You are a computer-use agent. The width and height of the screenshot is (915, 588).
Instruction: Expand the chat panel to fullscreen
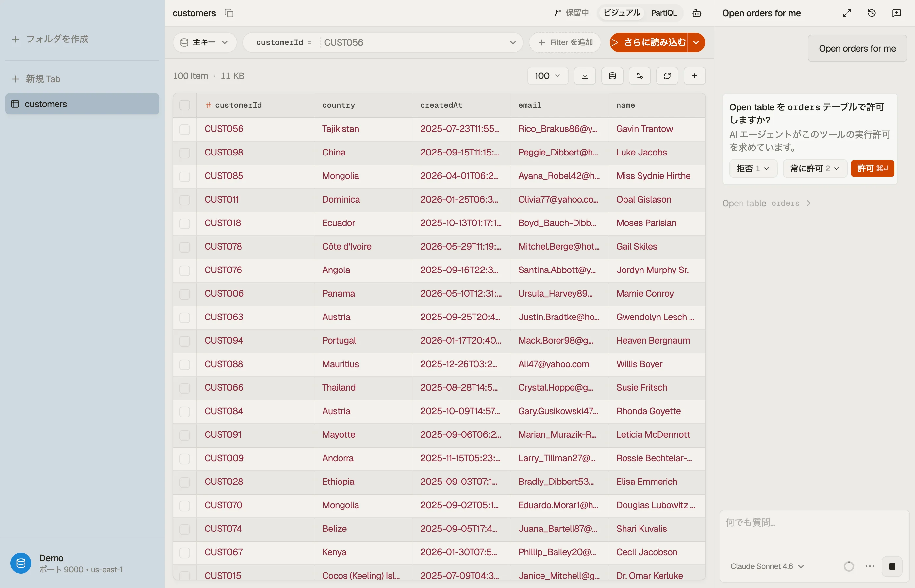pos(847,13)
